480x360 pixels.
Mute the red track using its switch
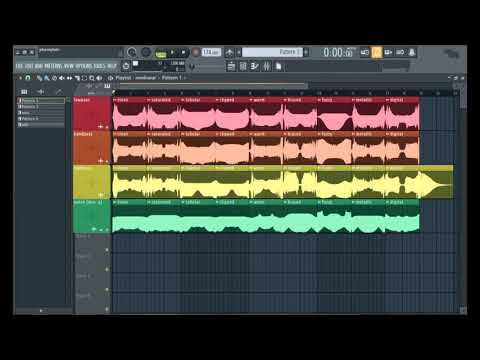tap(107, 127)
